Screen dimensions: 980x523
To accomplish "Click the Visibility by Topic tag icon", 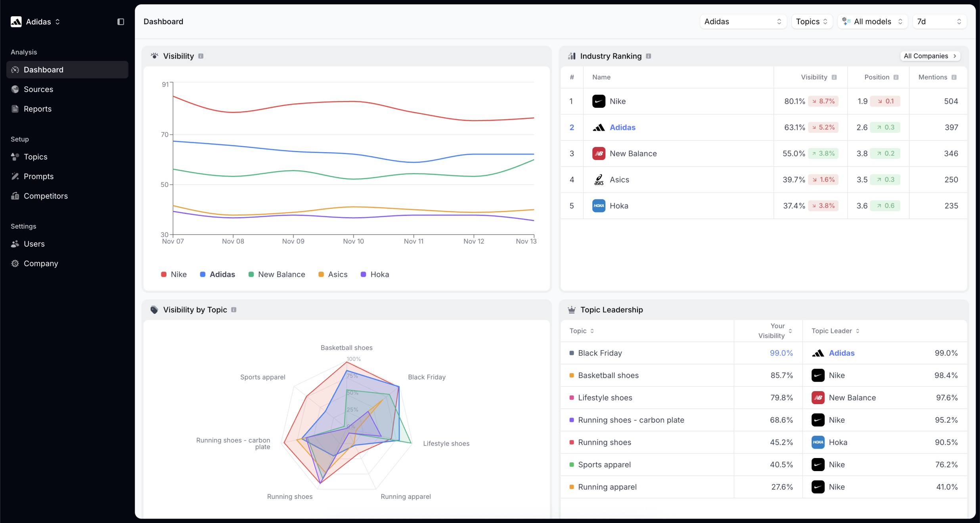I will (x=154, y=310).
